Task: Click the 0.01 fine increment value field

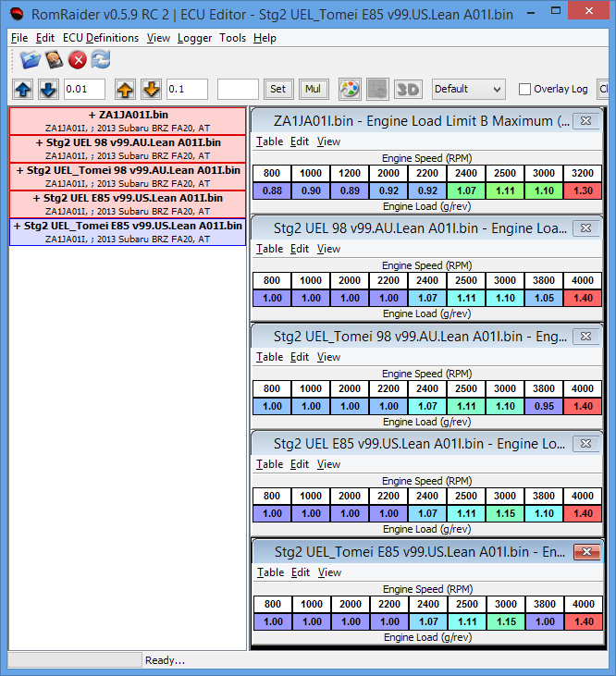Action: click(x=86, y=90)
